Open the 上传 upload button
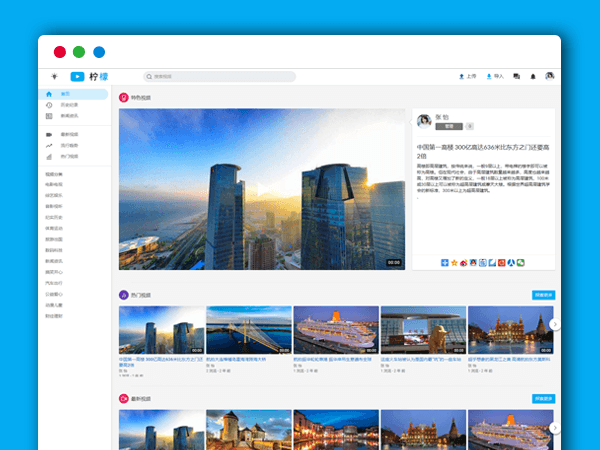600x450 pixels. [x=466, y=76]
